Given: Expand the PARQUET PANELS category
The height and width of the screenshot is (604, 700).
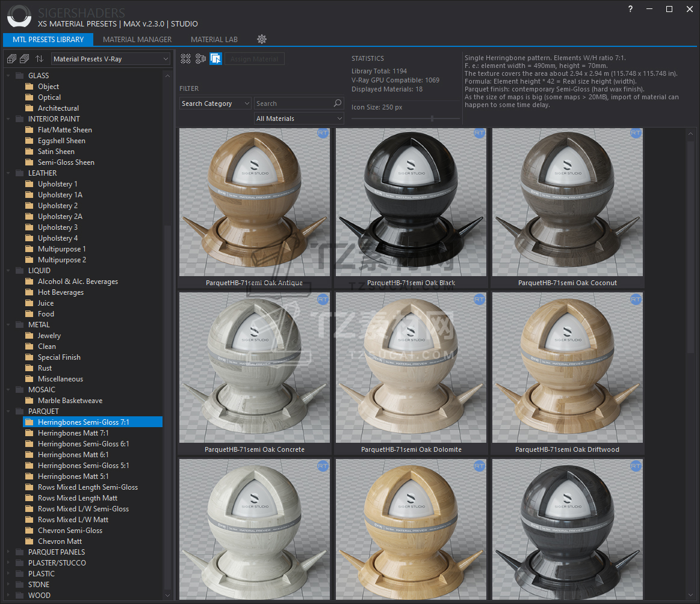Looking at the screenshot, I should 8,552.
